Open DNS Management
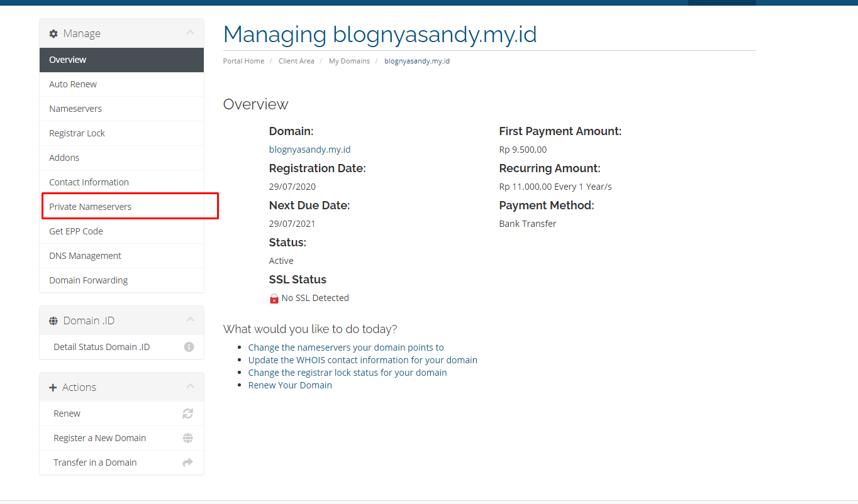858x504 pixels. (x=121, y=256)
